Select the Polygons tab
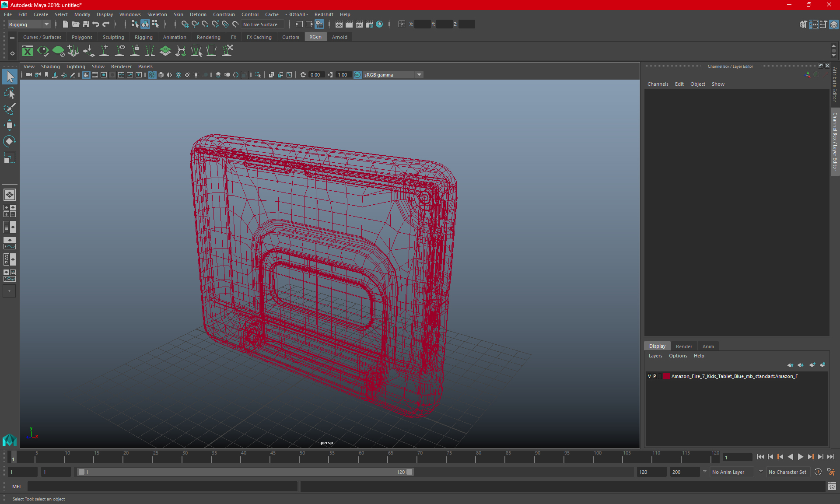840x504 pixels. tap(83, 37)
